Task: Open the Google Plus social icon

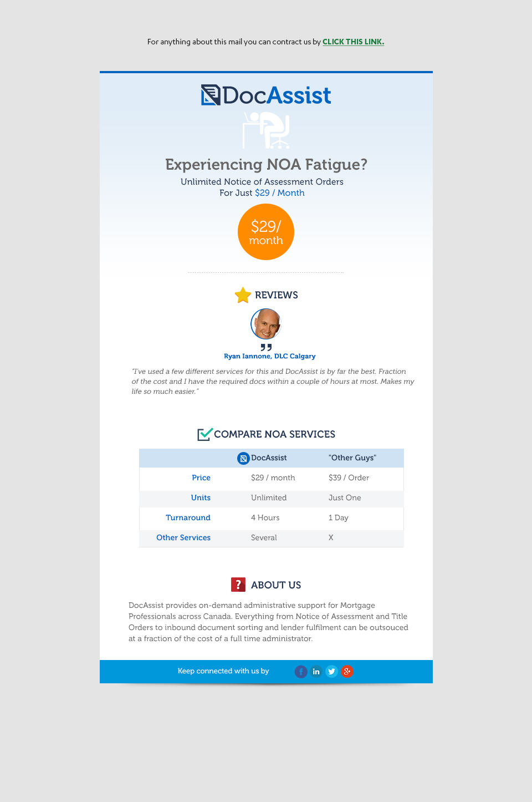Action: 347,672
